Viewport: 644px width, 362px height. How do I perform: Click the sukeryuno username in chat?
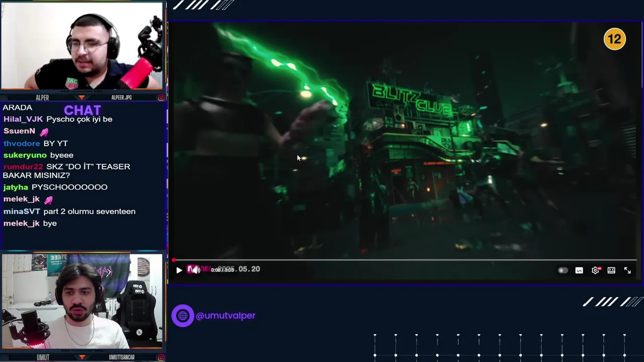[25, 155]
